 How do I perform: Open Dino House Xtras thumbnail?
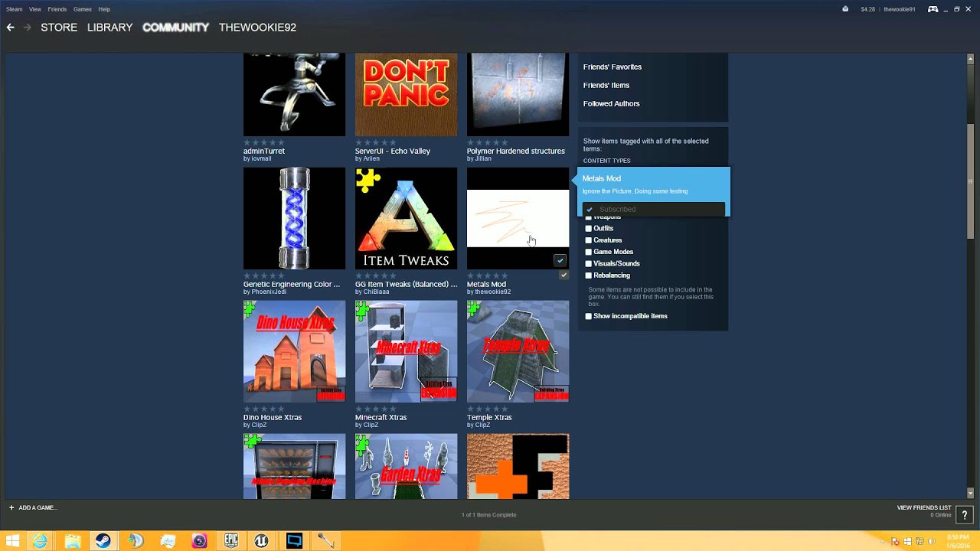(294, 351)
